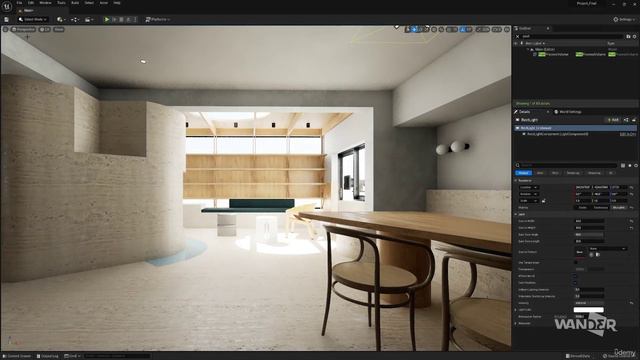Open the property matrix grid icon

point(623,165)
